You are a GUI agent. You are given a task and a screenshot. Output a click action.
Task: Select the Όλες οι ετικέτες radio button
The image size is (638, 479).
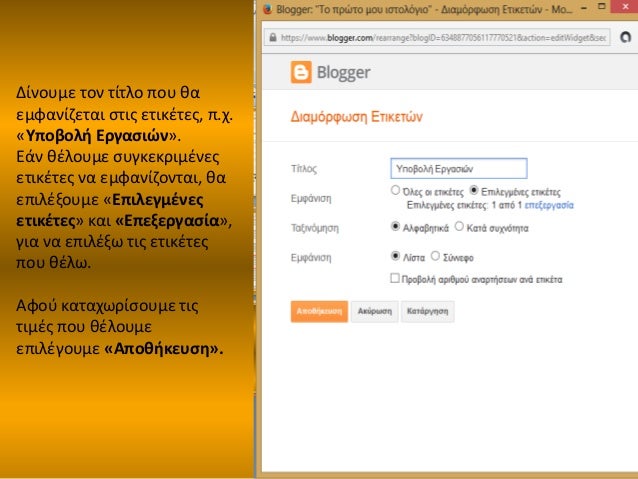(395, 190)
